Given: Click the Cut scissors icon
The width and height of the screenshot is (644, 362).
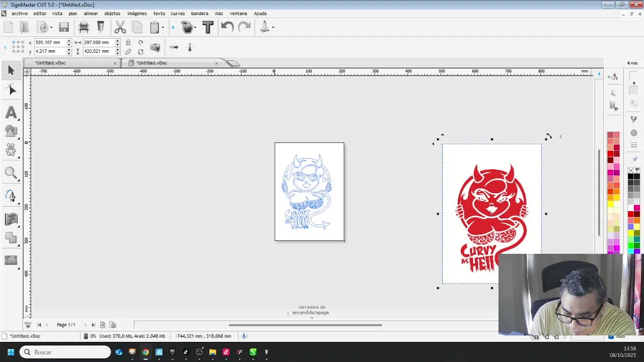Looking at the screenshot, I should pyautogui.click(x=120, y=27).
